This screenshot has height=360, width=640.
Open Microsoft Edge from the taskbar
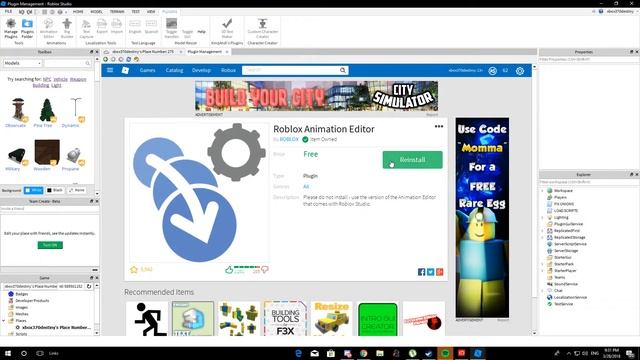pyautogui.click(x=298, y=353)
